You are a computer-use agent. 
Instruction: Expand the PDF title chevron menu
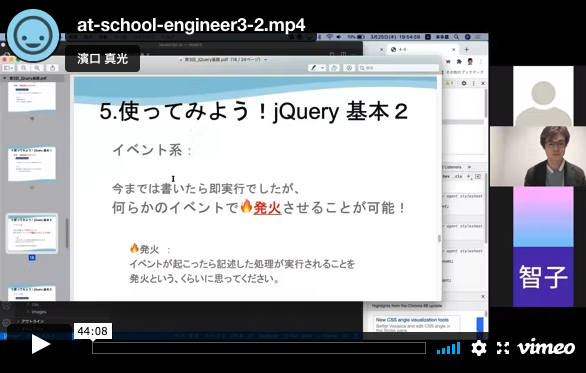pyautogui.click(x=266, y=60)
